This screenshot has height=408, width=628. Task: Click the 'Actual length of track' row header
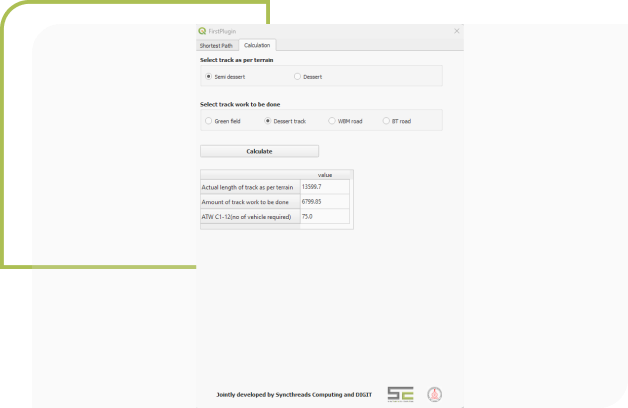point(249,187)
